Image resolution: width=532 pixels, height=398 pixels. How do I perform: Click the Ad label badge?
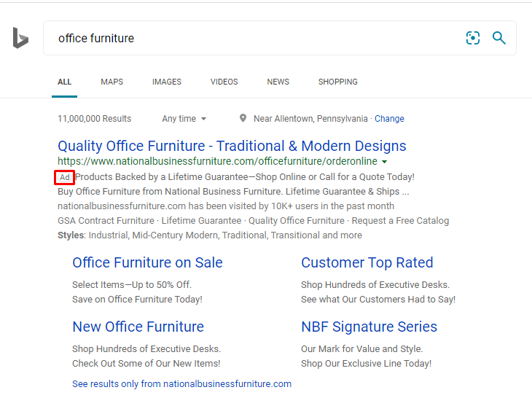64,177
